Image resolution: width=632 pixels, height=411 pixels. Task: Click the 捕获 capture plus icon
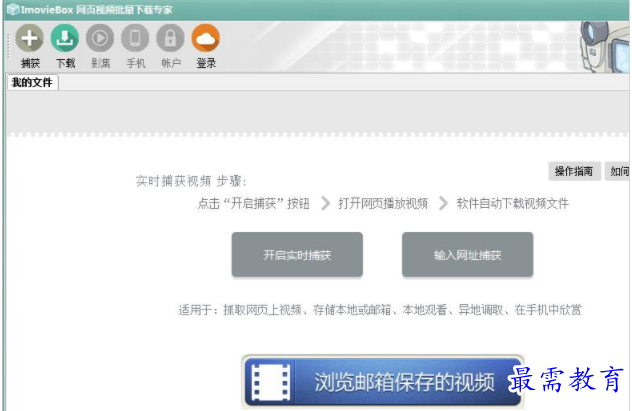point(30,38)
